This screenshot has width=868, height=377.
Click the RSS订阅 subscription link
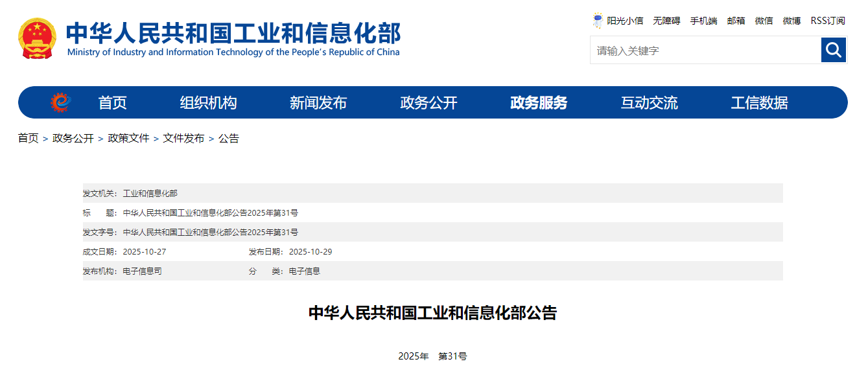827,20
